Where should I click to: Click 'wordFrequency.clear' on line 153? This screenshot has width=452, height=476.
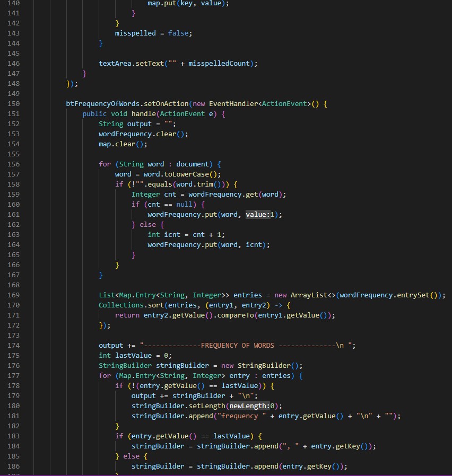pyautogui.click(x=137, y=134)
